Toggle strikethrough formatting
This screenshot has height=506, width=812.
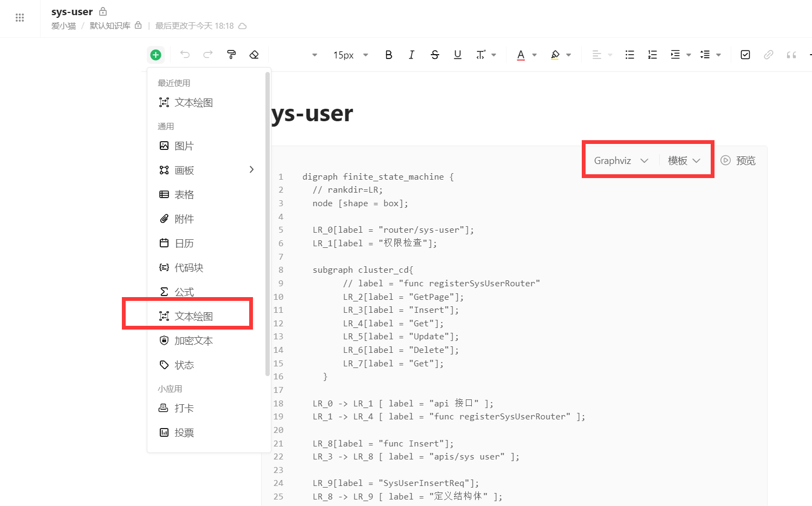click(434, 55)
